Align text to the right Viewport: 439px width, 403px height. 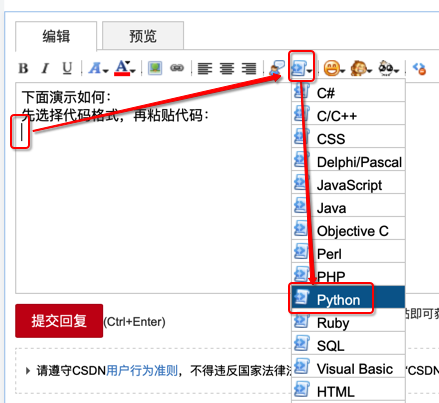249,69
